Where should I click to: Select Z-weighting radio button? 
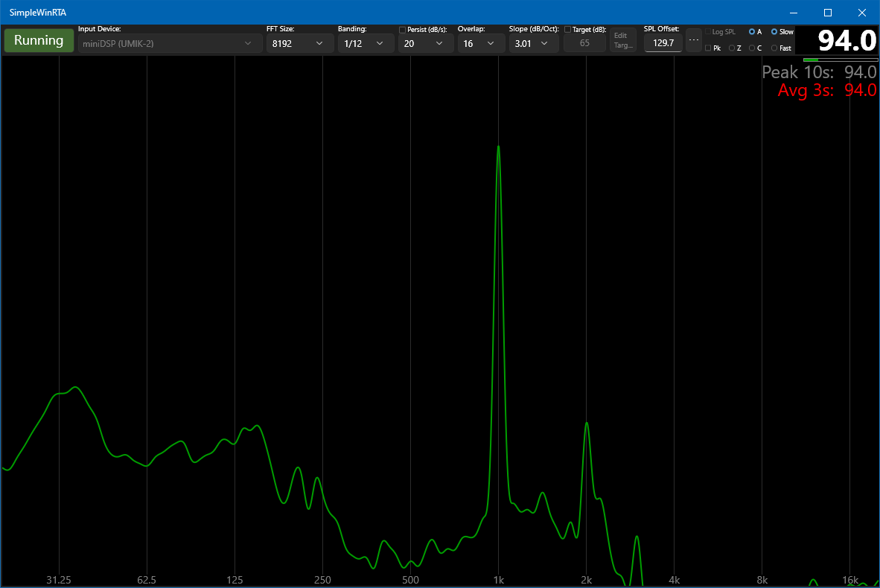732,48
